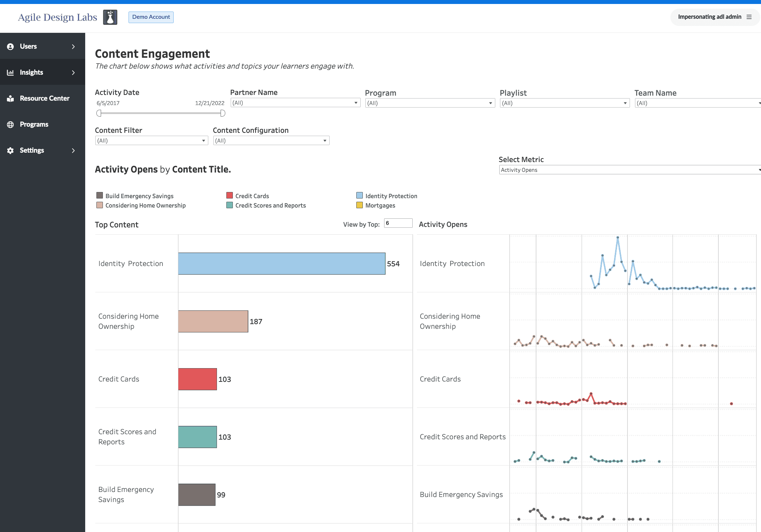This screenshot has height=532, width=761.
Task: Click the View by Top input field
Action: [x=398, y=223]
